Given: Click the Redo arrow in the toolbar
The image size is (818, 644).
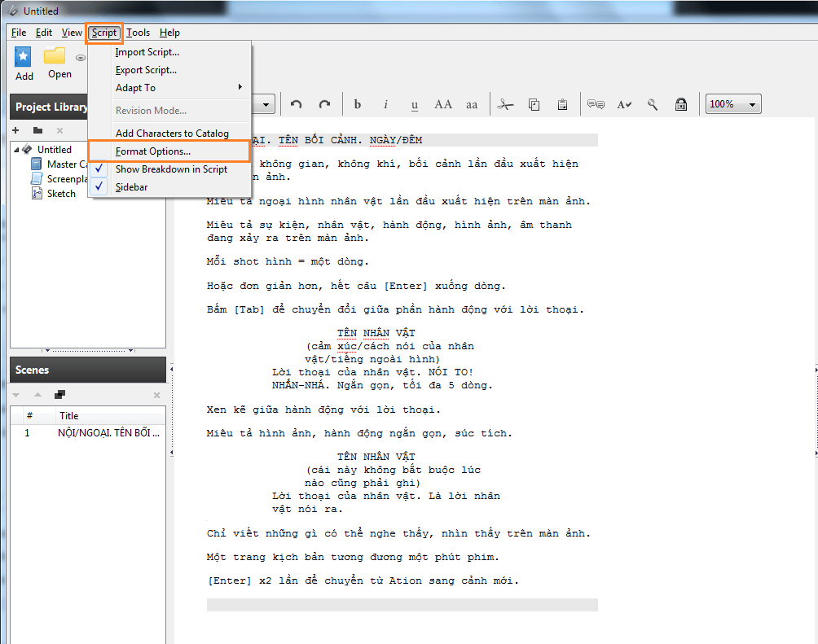Looking at the screenshot, I should (324, 104).
